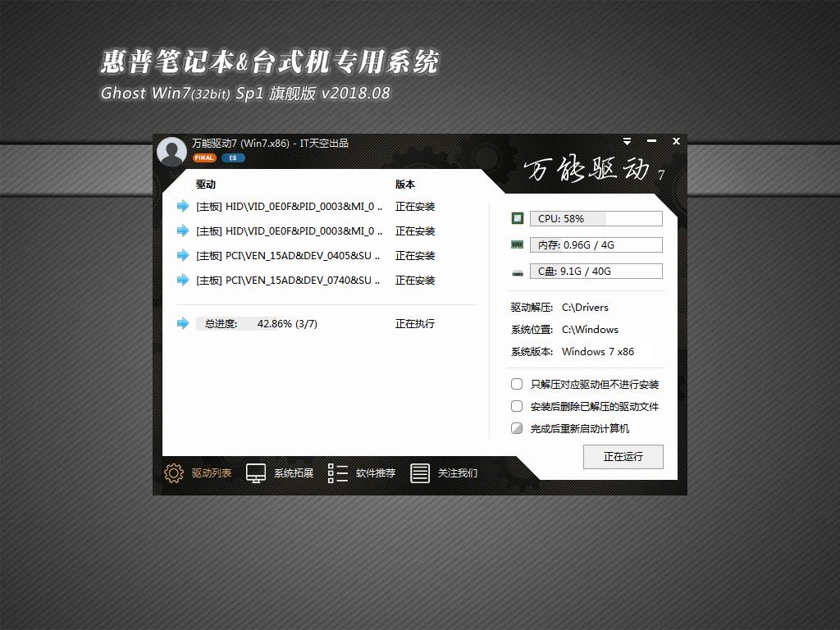Toggle 完成后重新启动计算机 checkbox
Viewport: 840px width, 630px height.
[516, 427]
